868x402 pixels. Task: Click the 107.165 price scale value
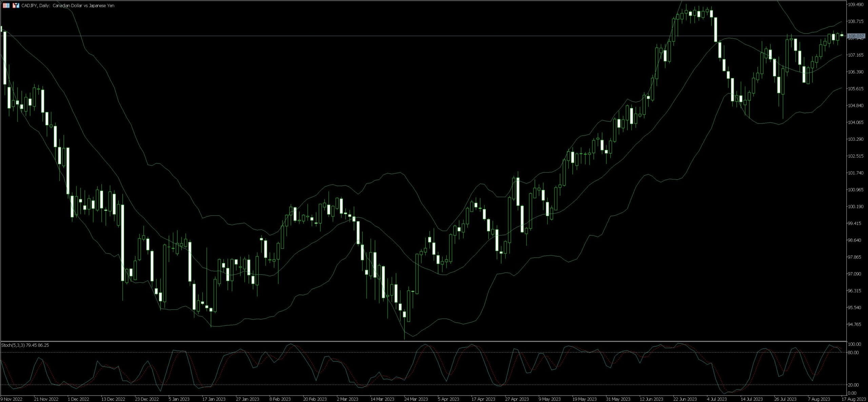tap(856, 55)
